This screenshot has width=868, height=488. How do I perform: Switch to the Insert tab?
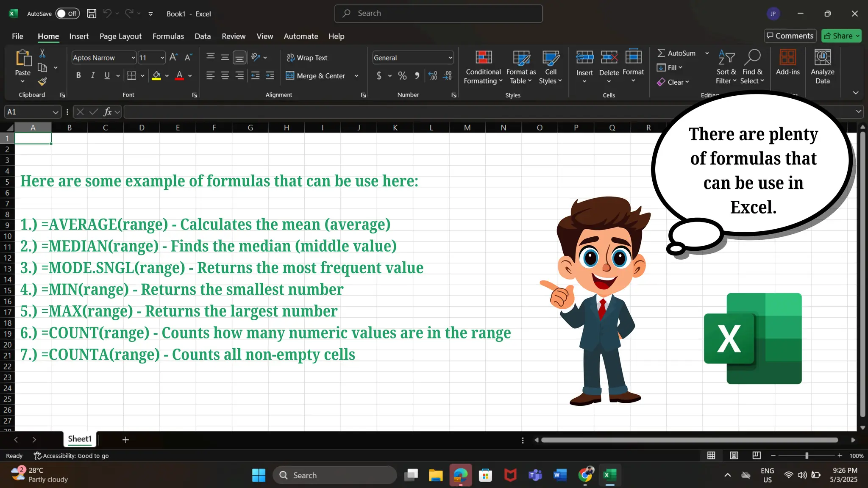click(79, 36)
